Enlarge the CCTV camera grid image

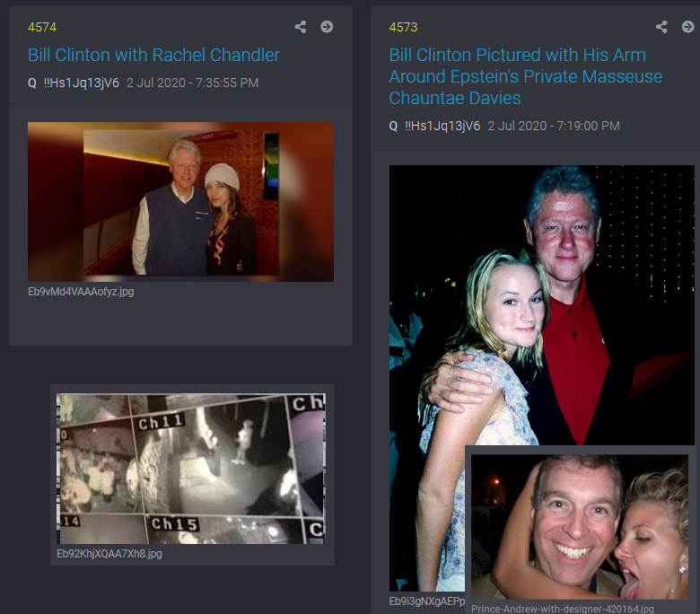point(190,468)
